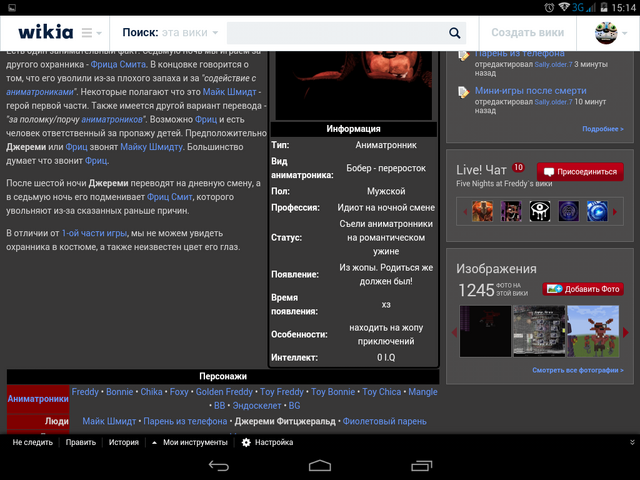The height and width of the screenshot is (480, 640).
Task: Click right arrow of chat avatars carousel
Action: click(615, 211)
